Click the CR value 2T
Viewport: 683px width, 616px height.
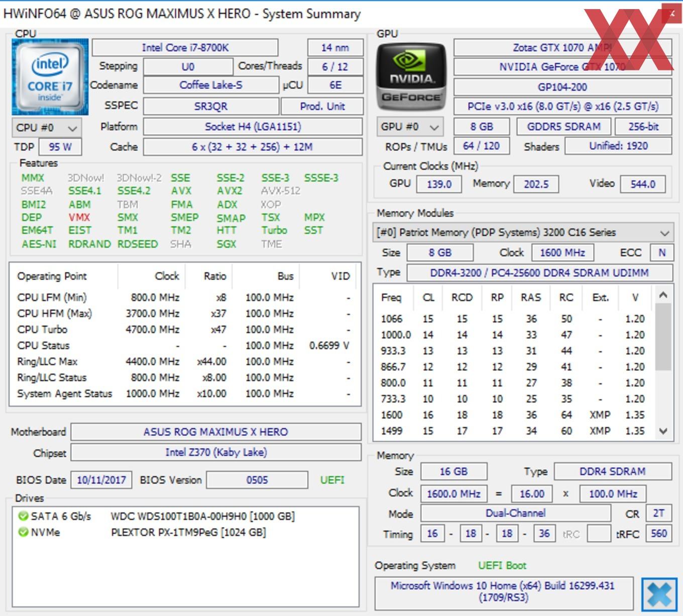tap(658, 514)
